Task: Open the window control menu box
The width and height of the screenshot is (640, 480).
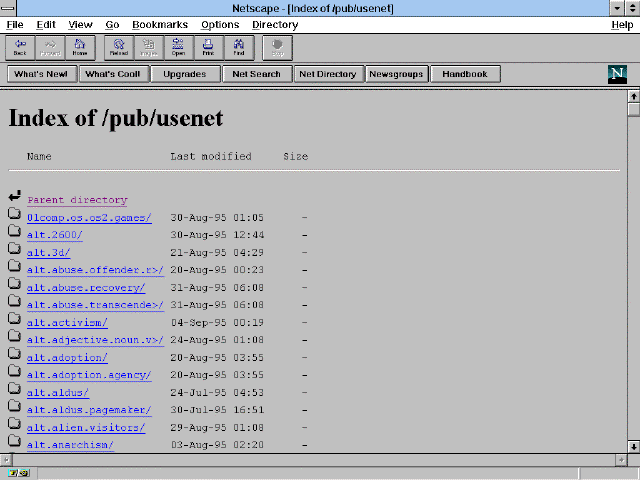Action: [x=8, y=8]
